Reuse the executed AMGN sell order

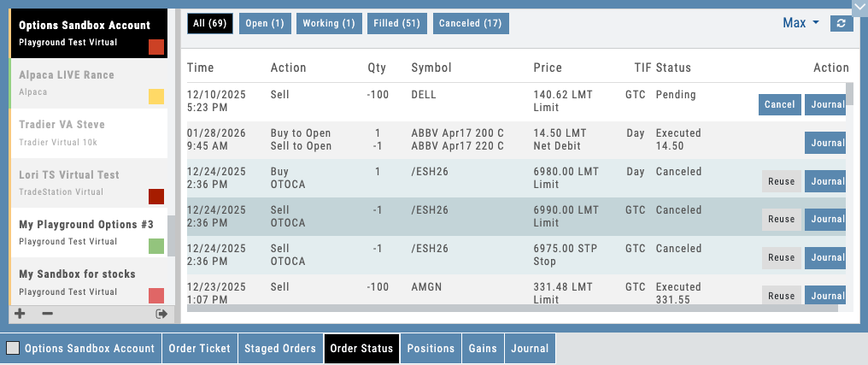click(x=781, y=296)
